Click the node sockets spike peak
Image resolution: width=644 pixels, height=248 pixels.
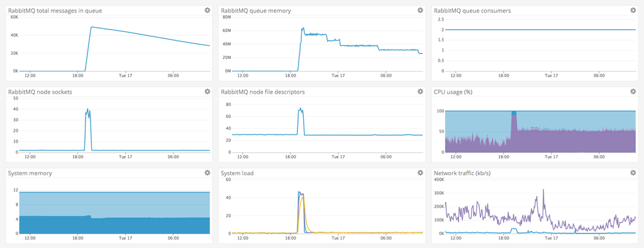click(x=87, y=109)
